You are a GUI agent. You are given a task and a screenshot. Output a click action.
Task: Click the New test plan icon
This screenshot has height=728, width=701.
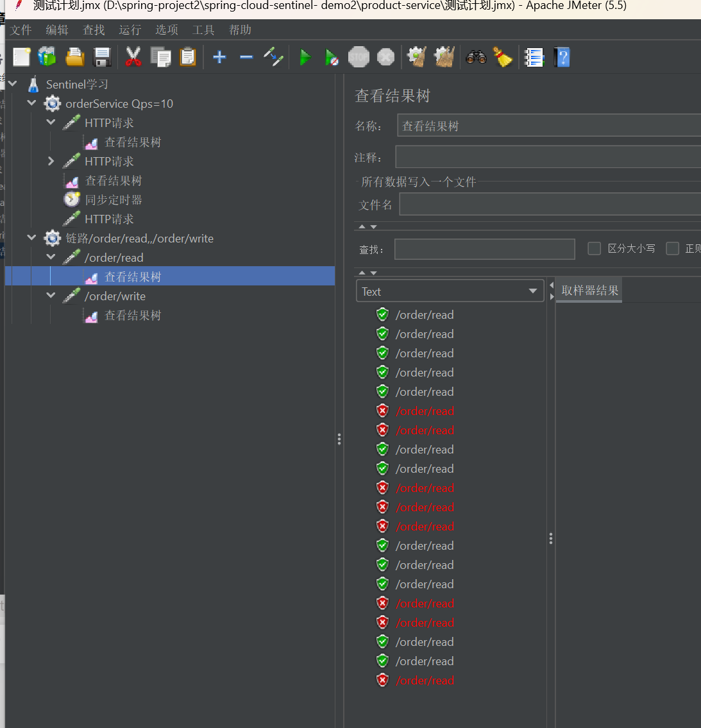point(21,58)
